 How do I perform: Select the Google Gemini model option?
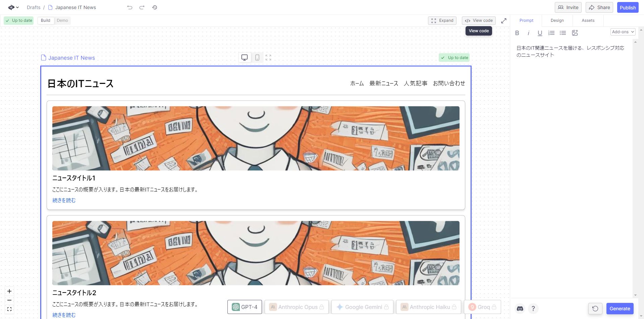click(x=362, y=307)
